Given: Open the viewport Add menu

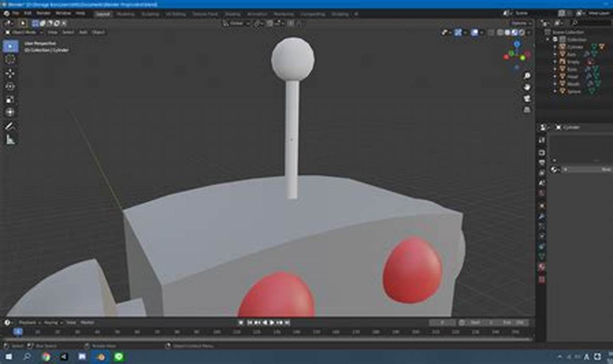Looking at the screenshot, I should (x=83, y=32).
